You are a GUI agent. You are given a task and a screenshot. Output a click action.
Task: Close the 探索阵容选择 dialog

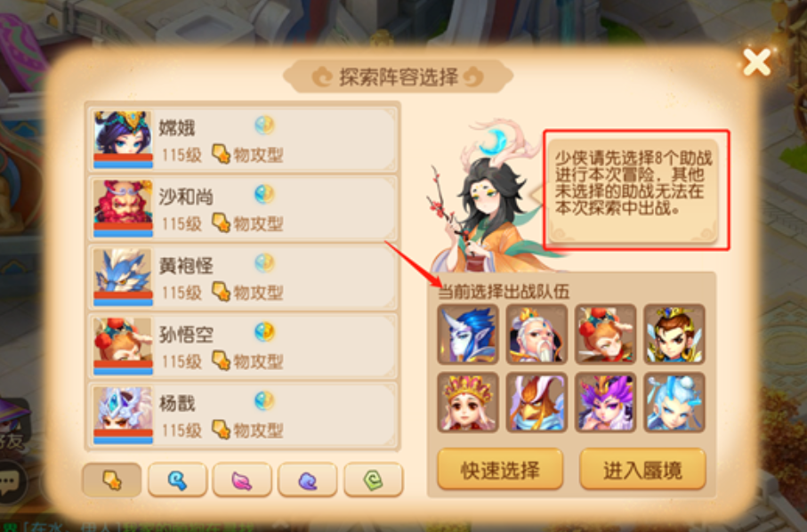pos(757,62)
